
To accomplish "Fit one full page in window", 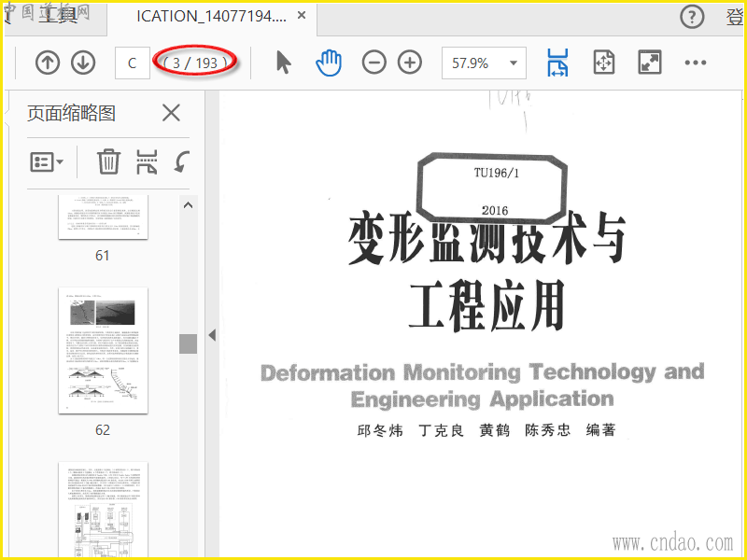I will [603, 63].
